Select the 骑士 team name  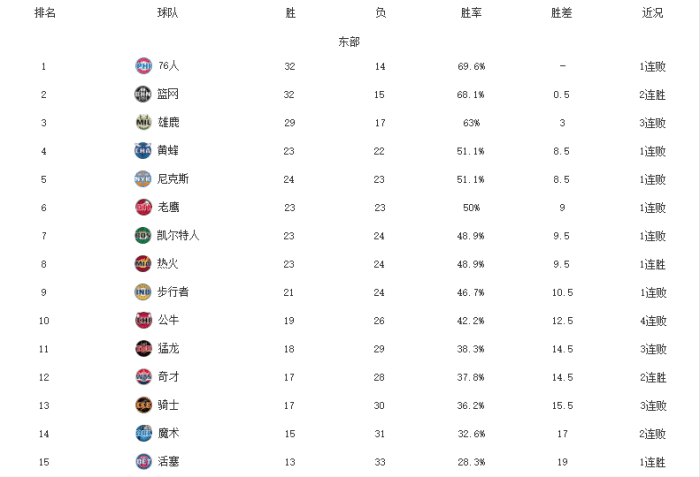tap(168, 405)
